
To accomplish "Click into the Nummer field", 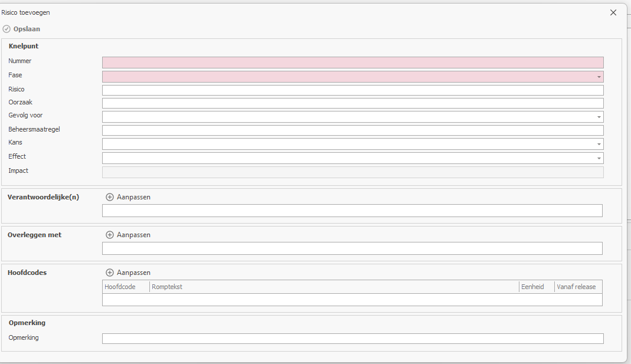I will coord(352,63).
